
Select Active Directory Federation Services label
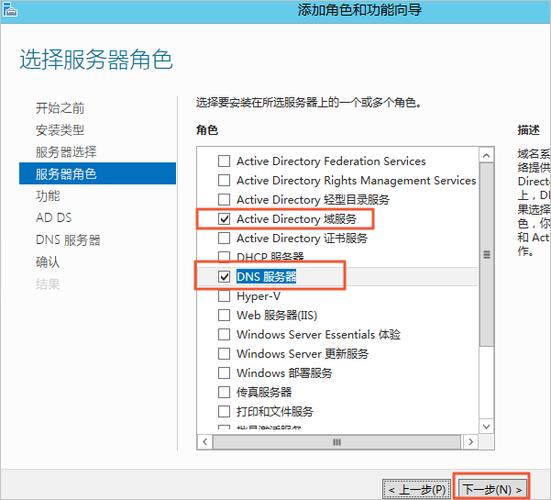tap(331, 161)
